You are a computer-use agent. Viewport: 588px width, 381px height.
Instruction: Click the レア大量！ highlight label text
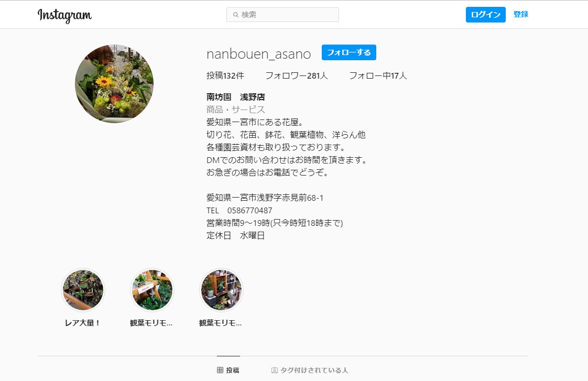[x=83, y=323]
